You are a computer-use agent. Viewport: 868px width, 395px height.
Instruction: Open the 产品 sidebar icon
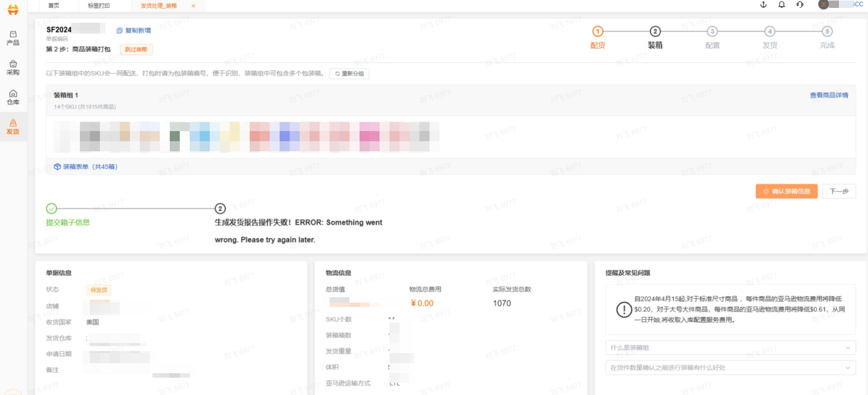coord(13,38)
